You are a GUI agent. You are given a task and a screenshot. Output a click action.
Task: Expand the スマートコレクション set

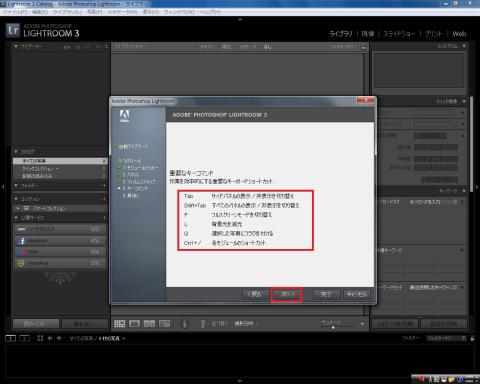[18, 208]
